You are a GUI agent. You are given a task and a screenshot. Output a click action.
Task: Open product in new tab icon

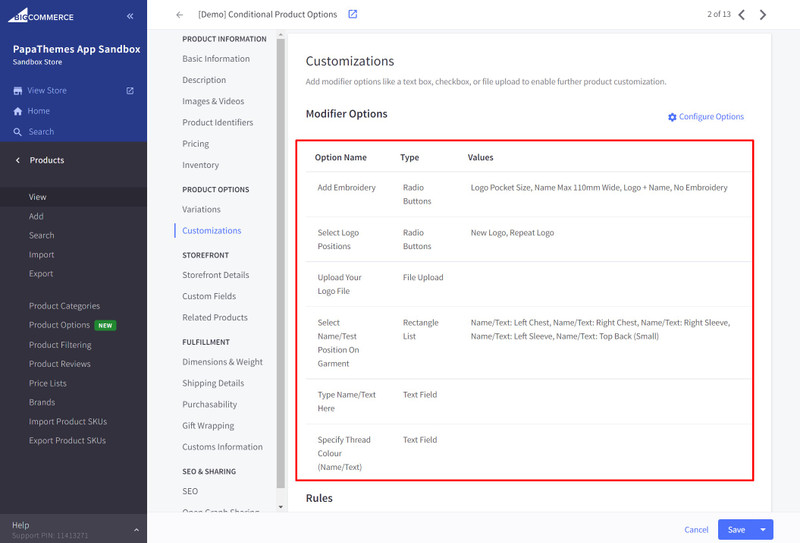pos(352,14)
